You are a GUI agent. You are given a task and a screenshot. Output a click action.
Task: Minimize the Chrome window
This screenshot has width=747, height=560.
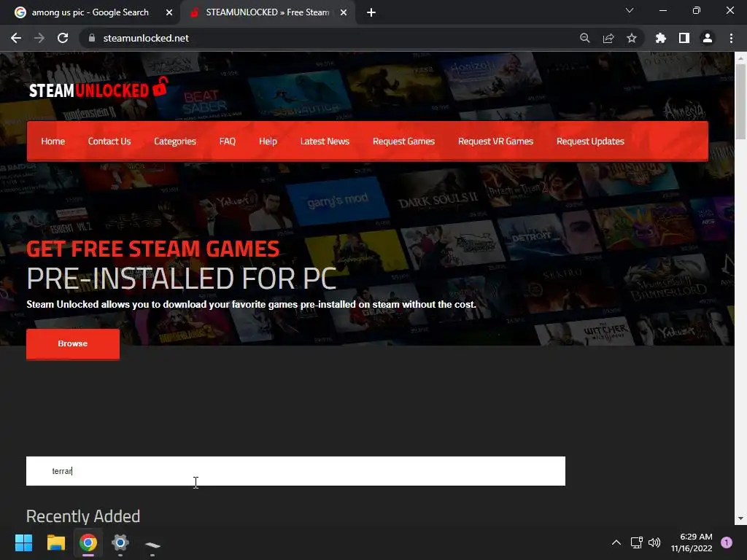point(663,10)
